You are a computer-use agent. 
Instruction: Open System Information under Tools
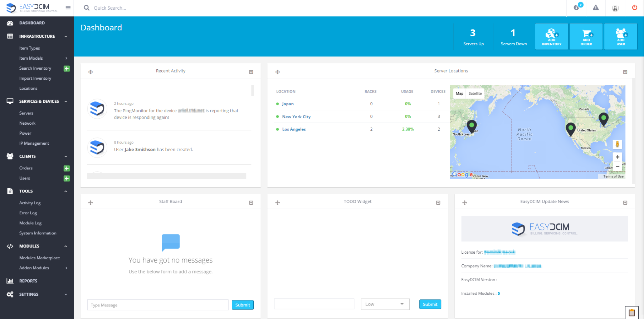point(38,233)
